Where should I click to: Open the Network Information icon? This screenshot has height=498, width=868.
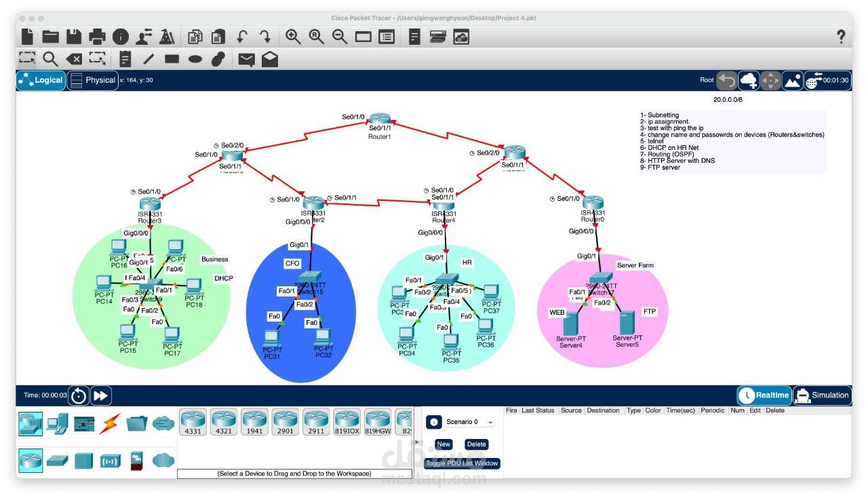pos(121,37)
